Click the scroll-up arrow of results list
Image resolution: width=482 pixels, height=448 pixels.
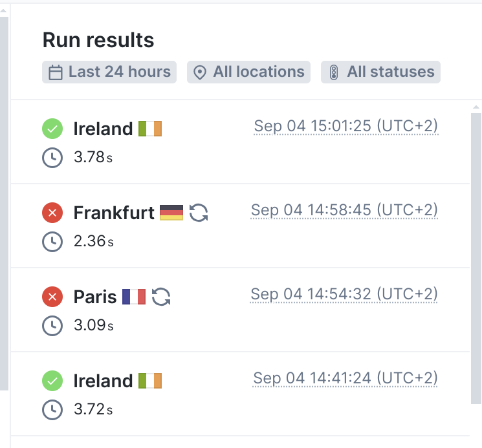[x=476, y=107]
